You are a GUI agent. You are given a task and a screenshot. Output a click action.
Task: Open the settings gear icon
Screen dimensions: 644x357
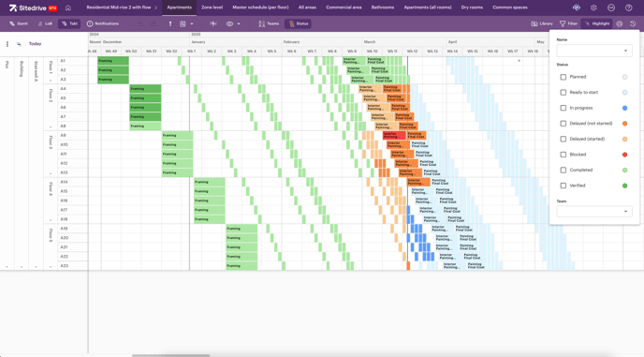(593, 7)
